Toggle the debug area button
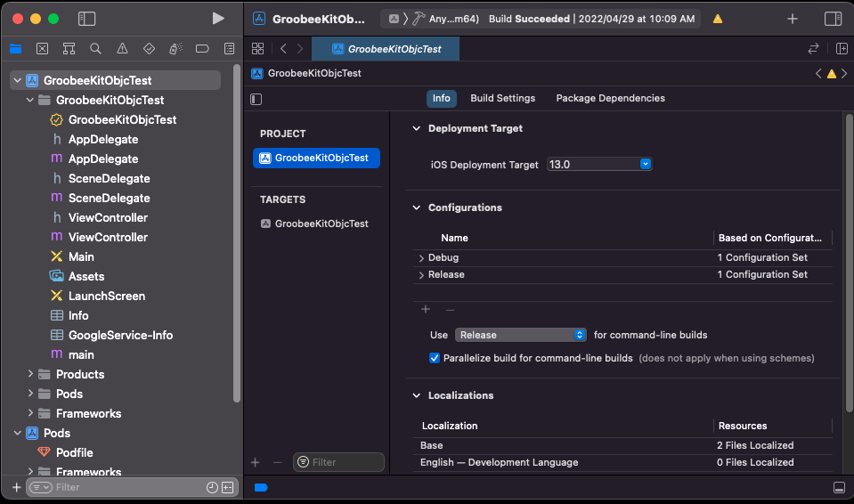 pyautogui.click(x=839, y=487)
